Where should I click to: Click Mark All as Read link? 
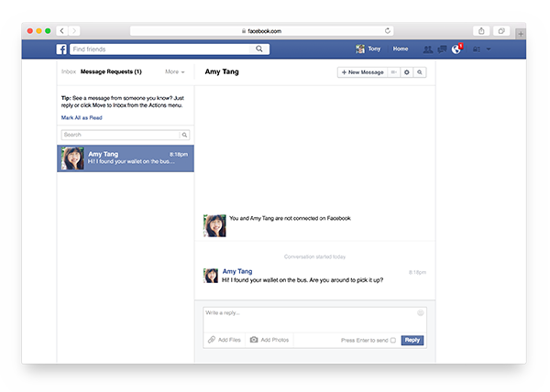tap(82, 118)
